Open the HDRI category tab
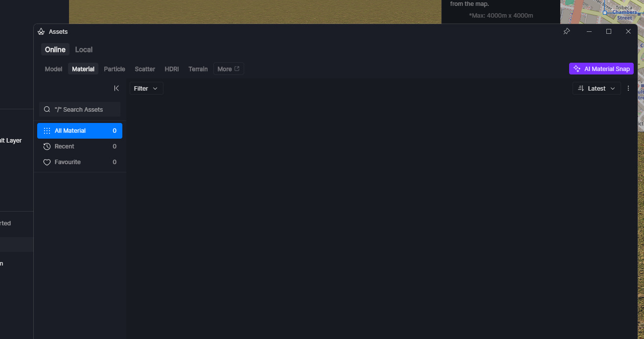Viewport: 644px width, 339px height. 171,69
